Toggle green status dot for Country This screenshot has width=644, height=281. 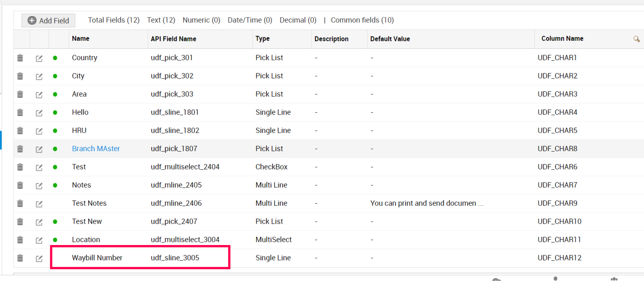55,58
